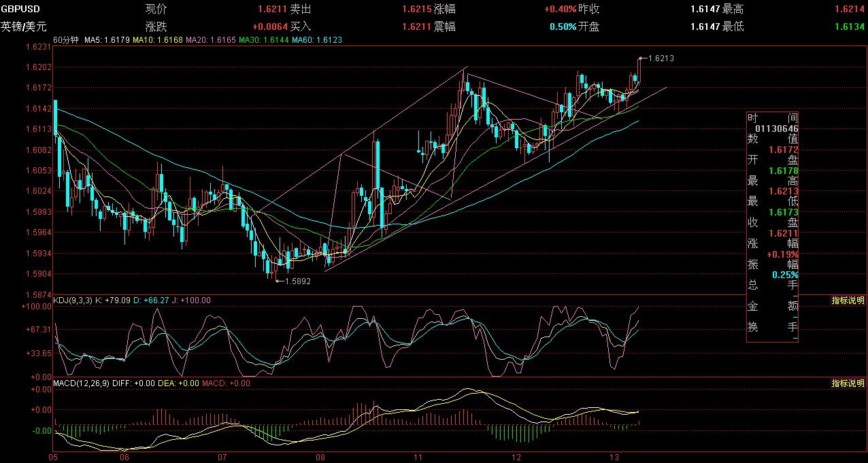Click the 11 date on time axis

click(x=418, y=458)
